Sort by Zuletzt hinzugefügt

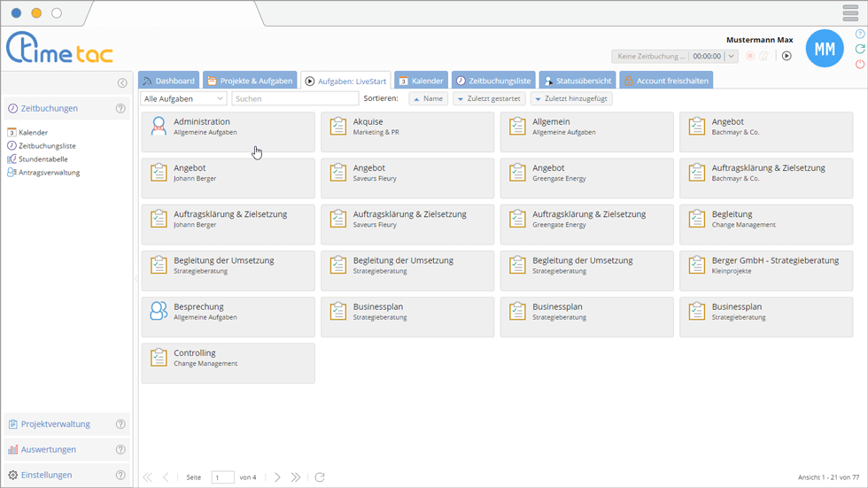[571, 98]
